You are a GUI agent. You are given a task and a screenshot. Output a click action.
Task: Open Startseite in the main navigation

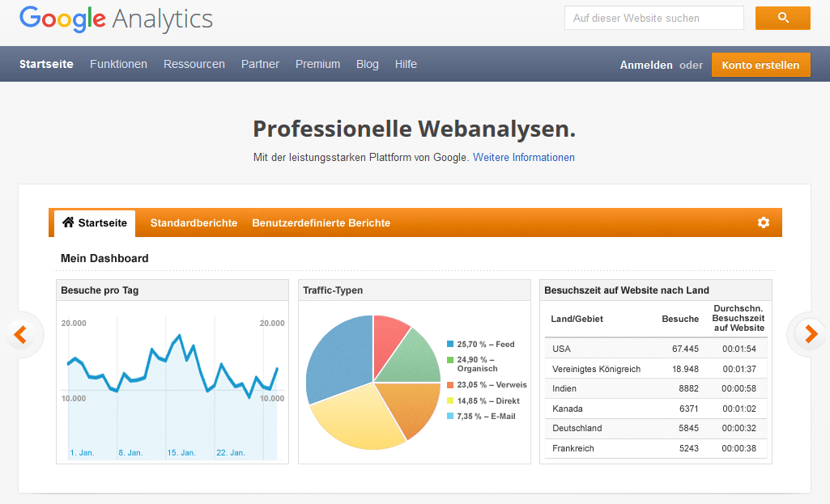tap(47, 64)
